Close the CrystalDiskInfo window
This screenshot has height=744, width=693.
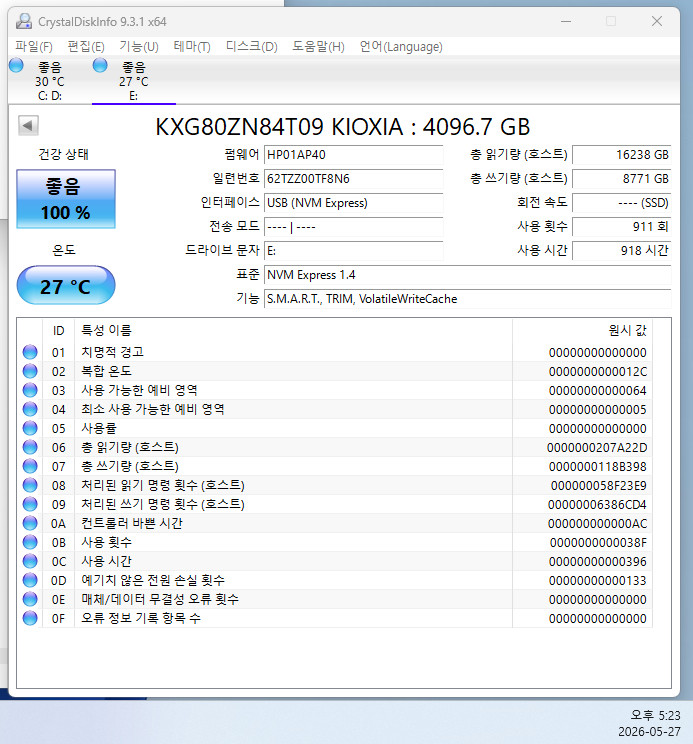point(656,21)
